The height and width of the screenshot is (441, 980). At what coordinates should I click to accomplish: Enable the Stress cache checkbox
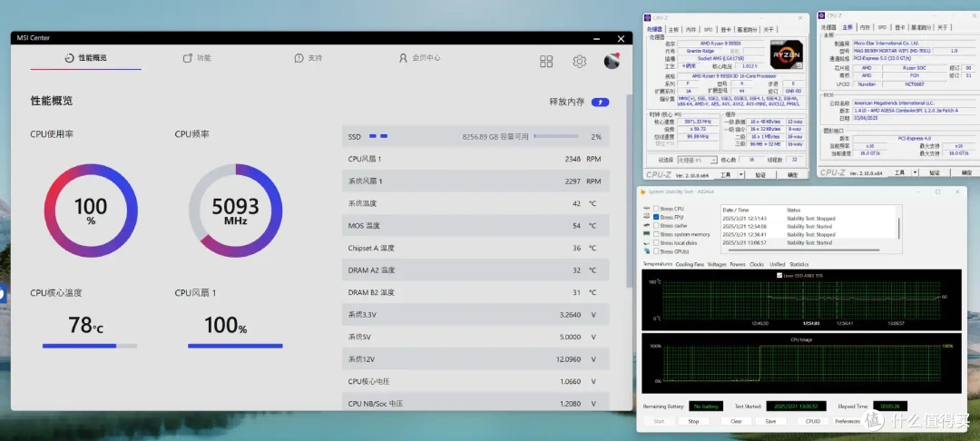pyautogui.click(x=656, y=226)
